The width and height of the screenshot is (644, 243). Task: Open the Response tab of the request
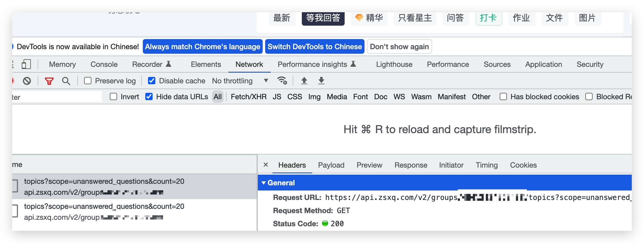click(x=411, y=165)
